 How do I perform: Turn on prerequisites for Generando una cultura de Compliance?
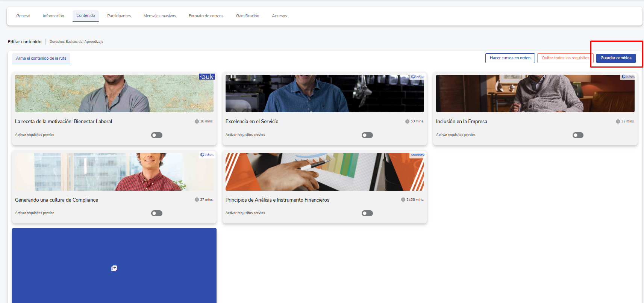click(157, 213)
